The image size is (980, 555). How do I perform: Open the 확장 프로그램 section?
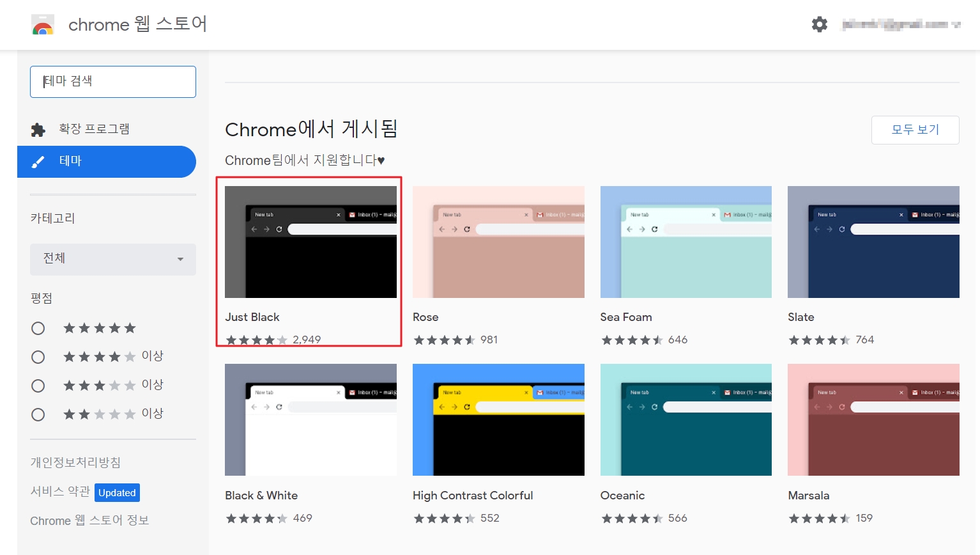(94, 129)
